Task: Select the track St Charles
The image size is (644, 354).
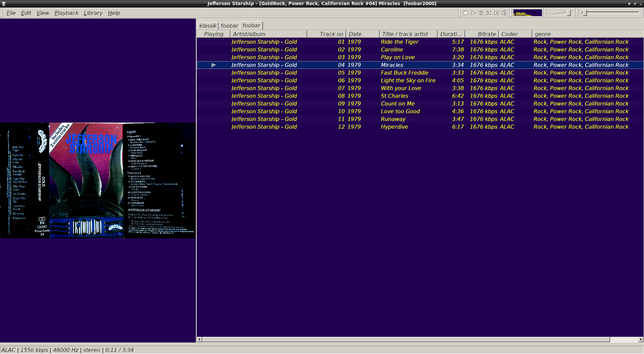Action: tap(420, 96)
